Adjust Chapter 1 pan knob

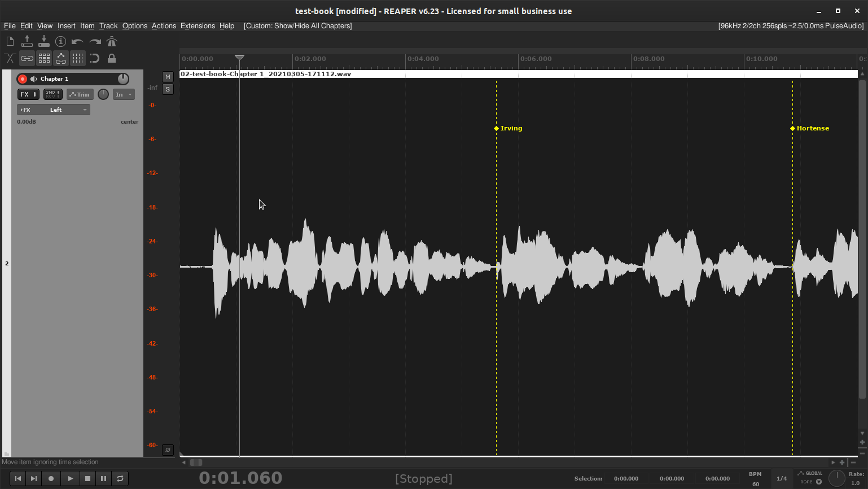tap(103, 94)
